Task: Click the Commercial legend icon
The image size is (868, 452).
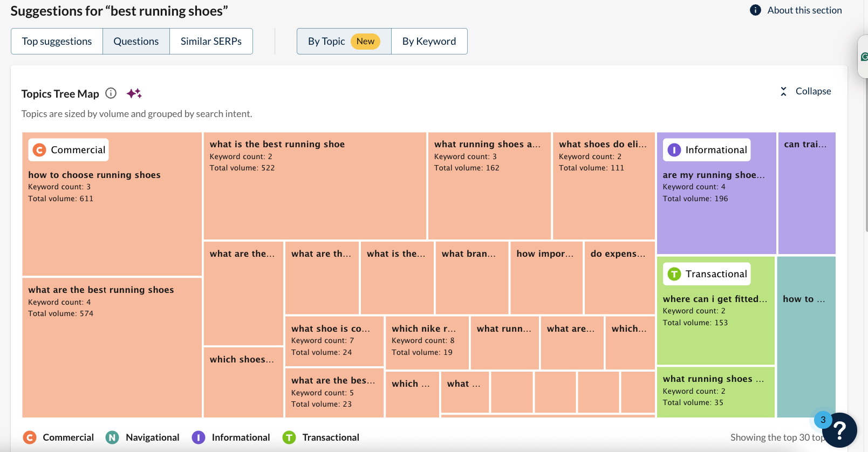Action: pyautogui.click(x=30, y=437)
